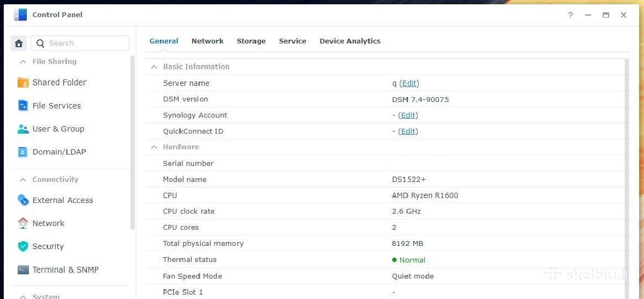Screen dimensions: 644x299
Task: Open User & Group label in sidebar
Action: point(58,129)
